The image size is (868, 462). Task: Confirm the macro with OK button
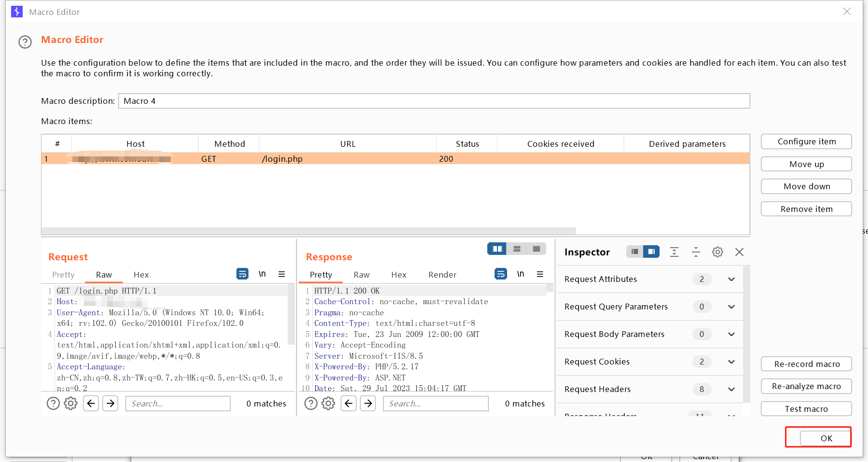pyautogui.click(x=826, y=438)
